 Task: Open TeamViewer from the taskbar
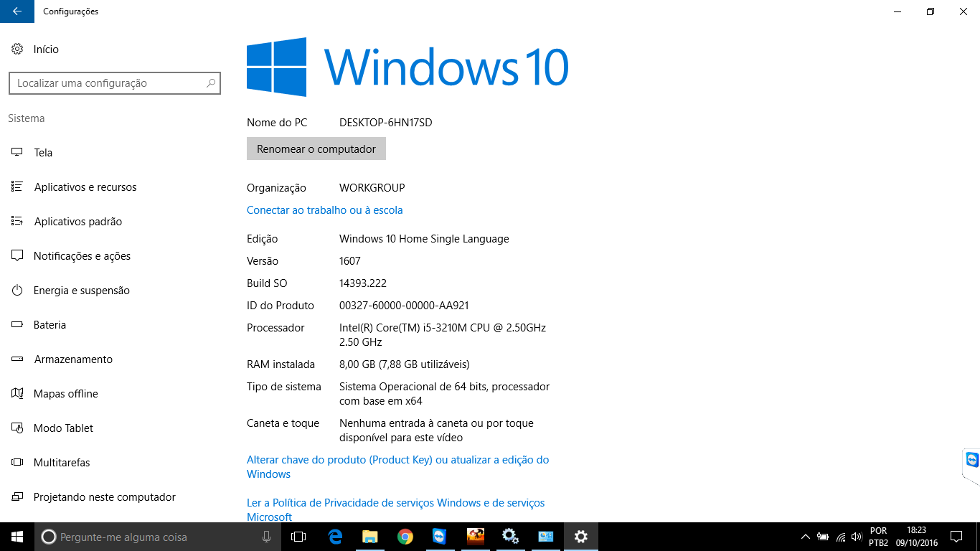pyautogui.click(x=440, y=537)
